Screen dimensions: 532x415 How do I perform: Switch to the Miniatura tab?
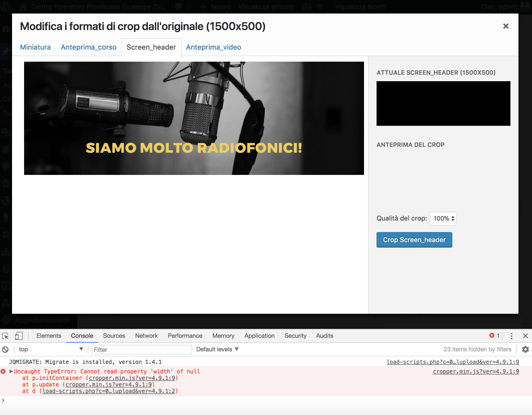coord(35,47)
